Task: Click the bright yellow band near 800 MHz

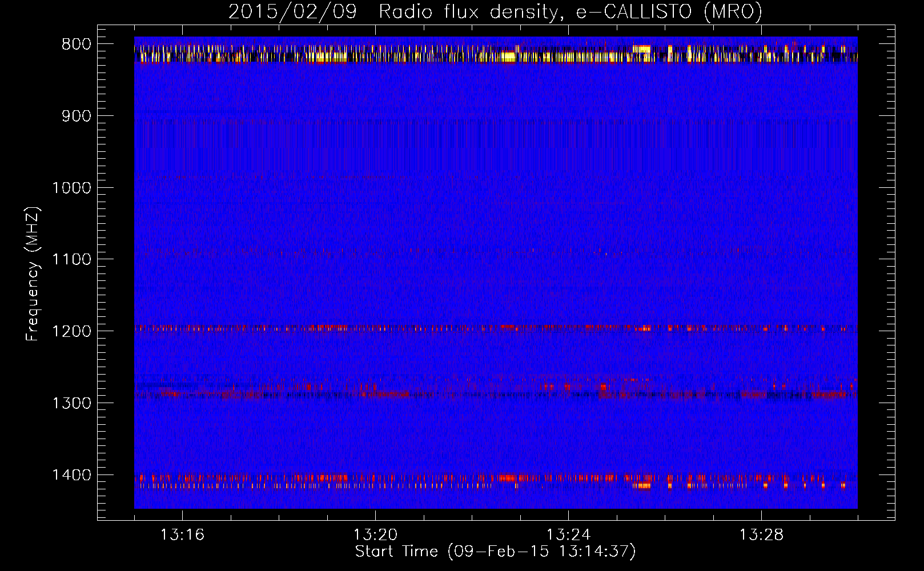Action: (x=496, y=53)
